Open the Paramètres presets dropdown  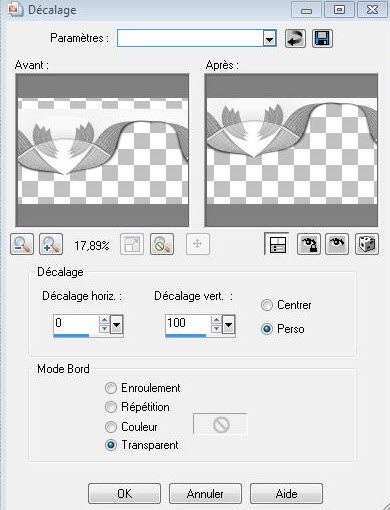269,39
